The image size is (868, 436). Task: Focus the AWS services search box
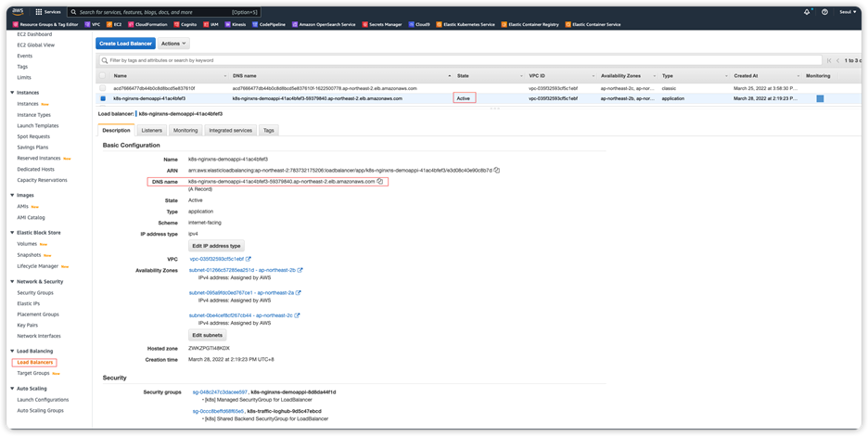[164, 12]
